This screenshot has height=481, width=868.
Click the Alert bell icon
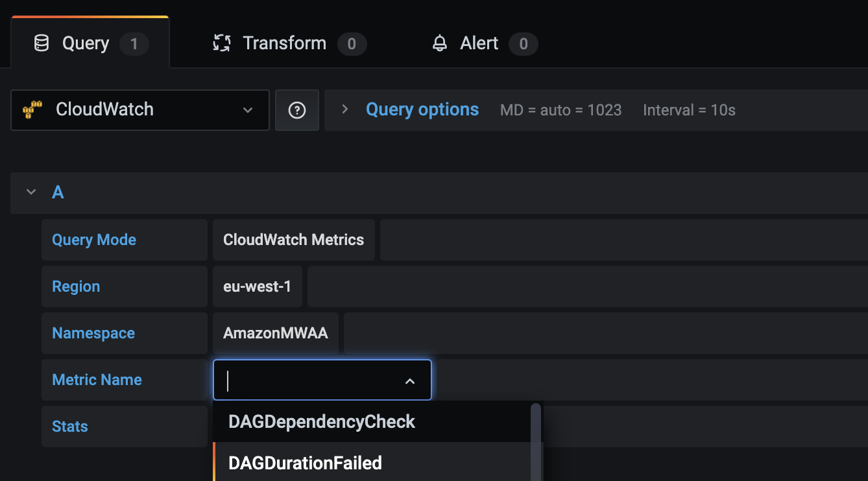pos(440,43)
